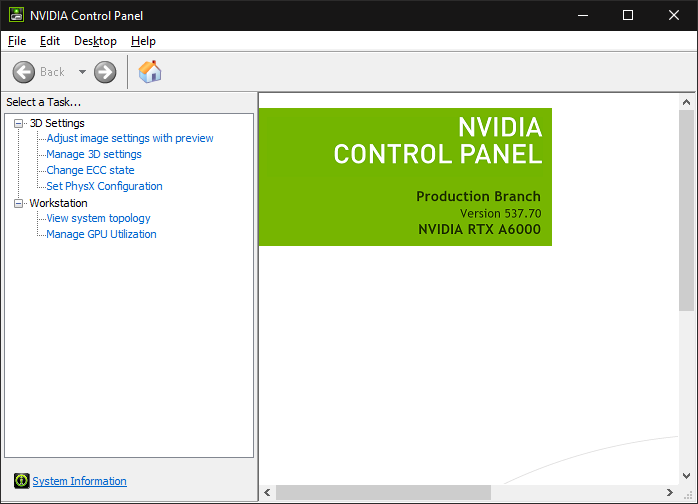Select Manage GPU Utilization
Image resolution: width=698 pixels, height=504 pixels.
tap(101, 234)
